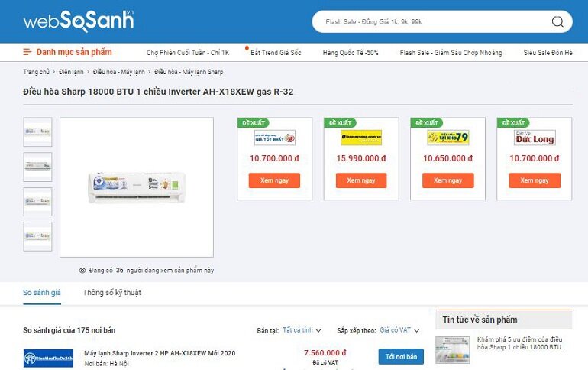Open Chợ Phiên Cuối Tuần - Chỉ 1K
The height and width of the screenshot is (370, 588).
tap(188, 53)
